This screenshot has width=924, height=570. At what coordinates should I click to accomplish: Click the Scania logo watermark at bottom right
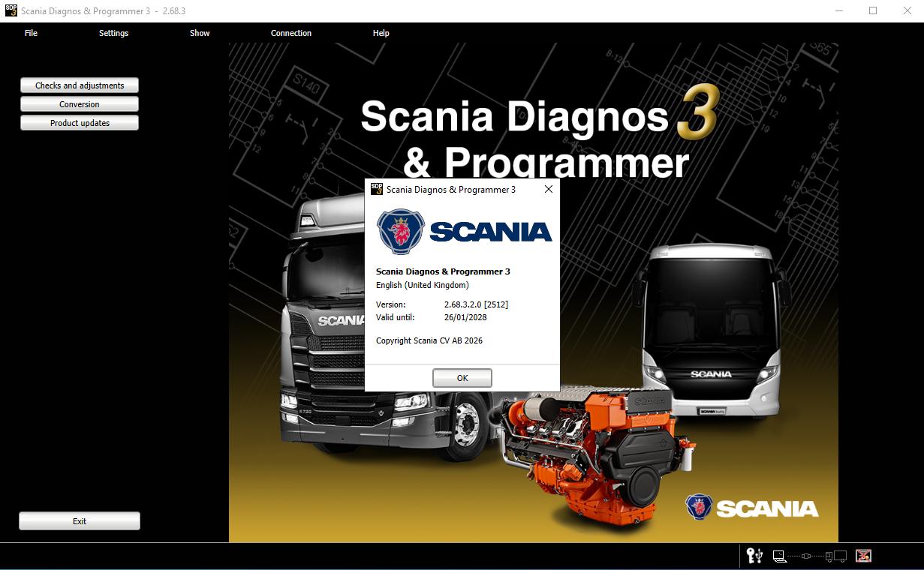[751, 508]
